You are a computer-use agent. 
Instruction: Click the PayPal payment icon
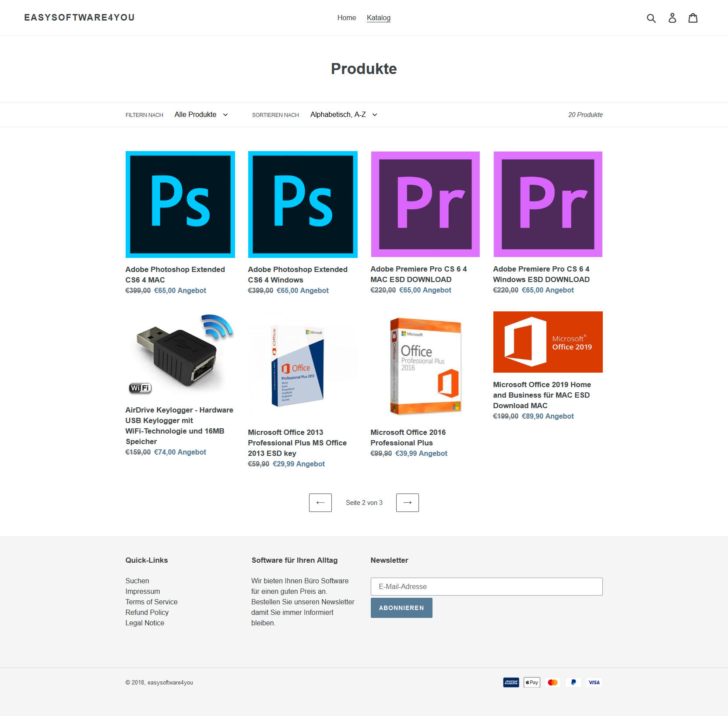[573, 682]
